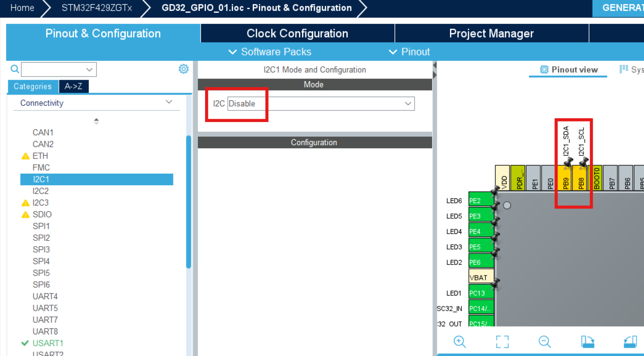Select the A->Z tab

point(74,86)
